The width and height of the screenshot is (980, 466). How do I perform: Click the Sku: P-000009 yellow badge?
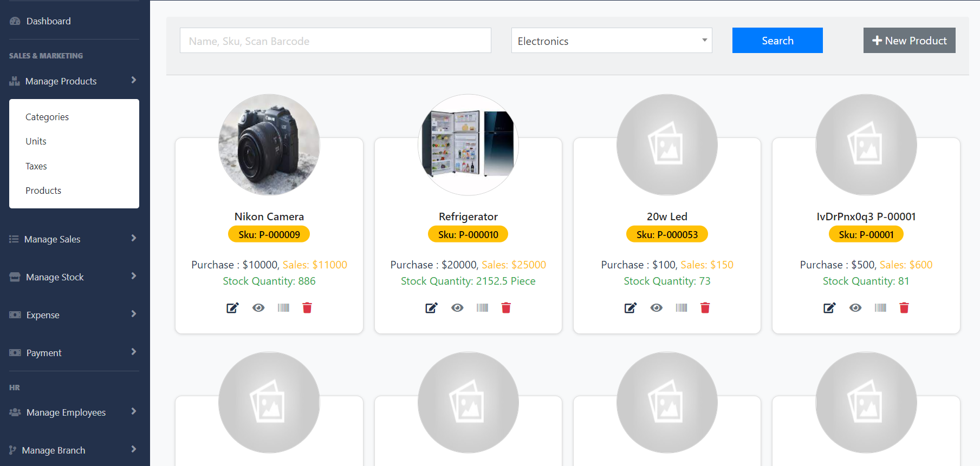pos(269,234)
